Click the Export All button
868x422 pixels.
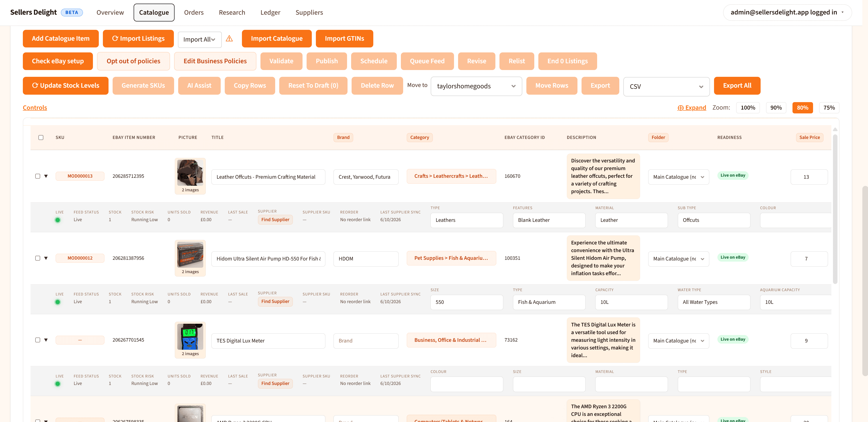(x=737, y=86)
